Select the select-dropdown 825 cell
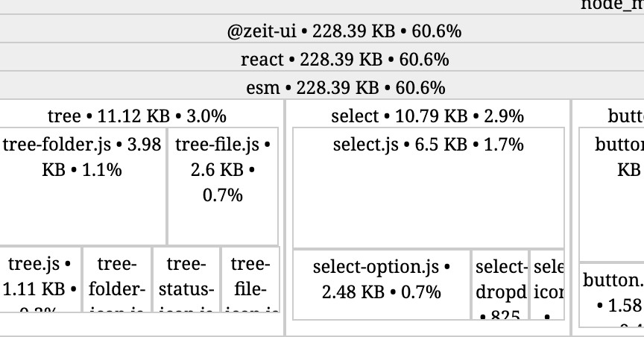Image resolution: width=644 pixels, height=337 pixels. tap(501, 285)
